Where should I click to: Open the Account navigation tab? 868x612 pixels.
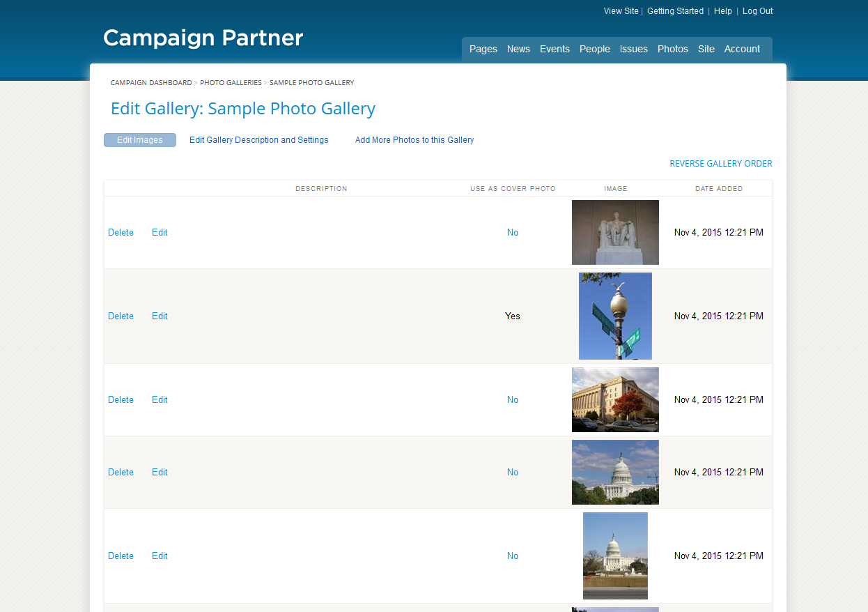pyautogui.click(x=742, y=49)
